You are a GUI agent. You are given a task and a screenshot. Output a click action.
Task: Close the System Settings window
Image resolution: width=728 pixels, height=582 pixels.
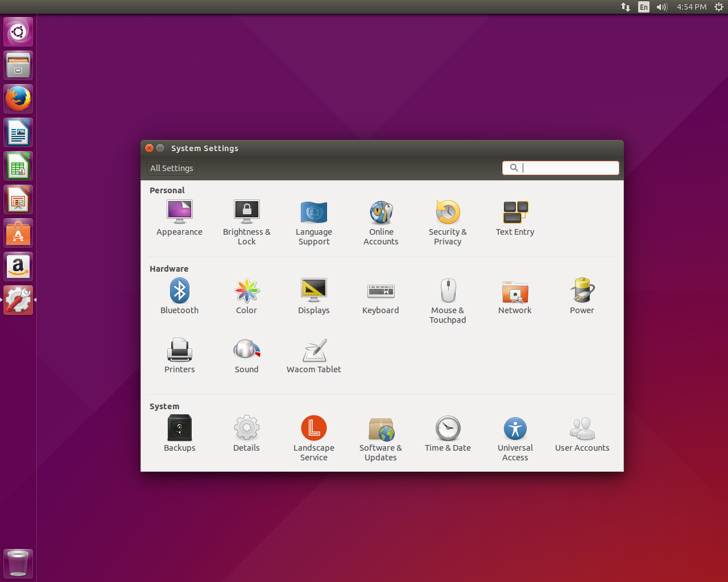pyautogui.click(x=149, y=148)
